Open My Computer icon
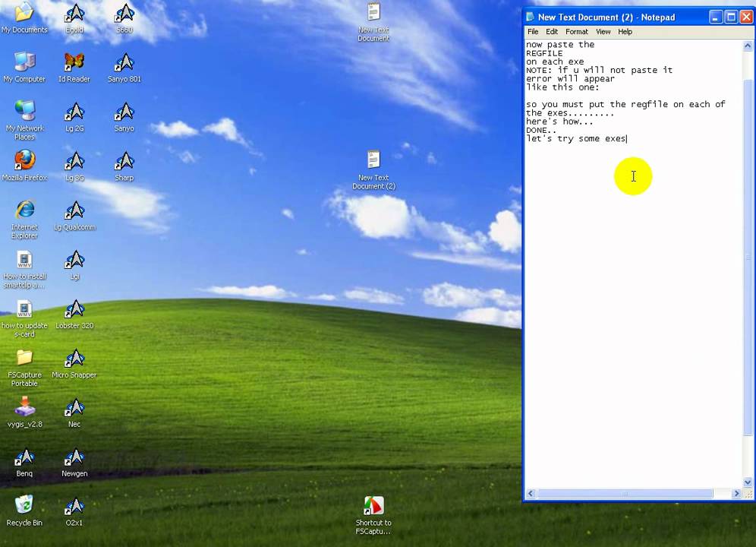This screenshot has width=756, height=547. click(24, 67)
